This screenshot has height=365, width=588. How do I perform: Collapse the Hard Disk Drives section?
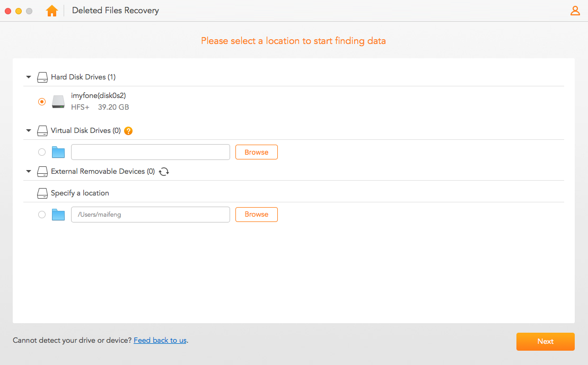click(29, 77)
